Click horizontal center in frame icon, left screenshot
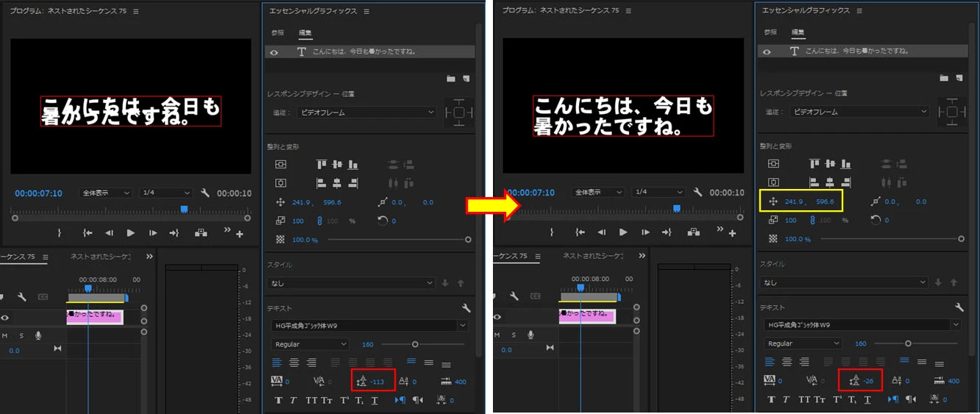980x414 pixels. click(280, 182)
